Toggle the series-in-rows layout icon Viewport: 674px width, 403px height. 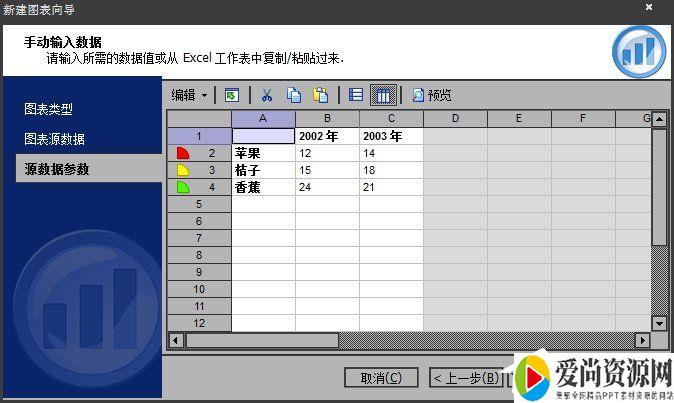tap(356, 96)
